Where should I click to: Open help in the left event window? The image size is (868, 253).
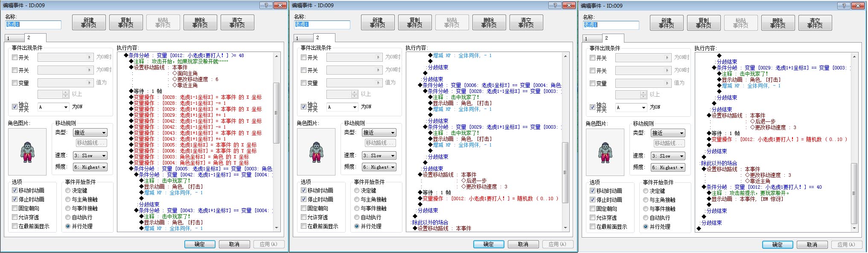(266, 5)
